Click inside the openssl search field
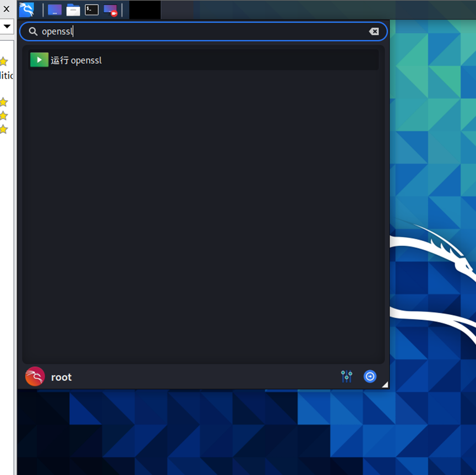 [x=204, y=31]
